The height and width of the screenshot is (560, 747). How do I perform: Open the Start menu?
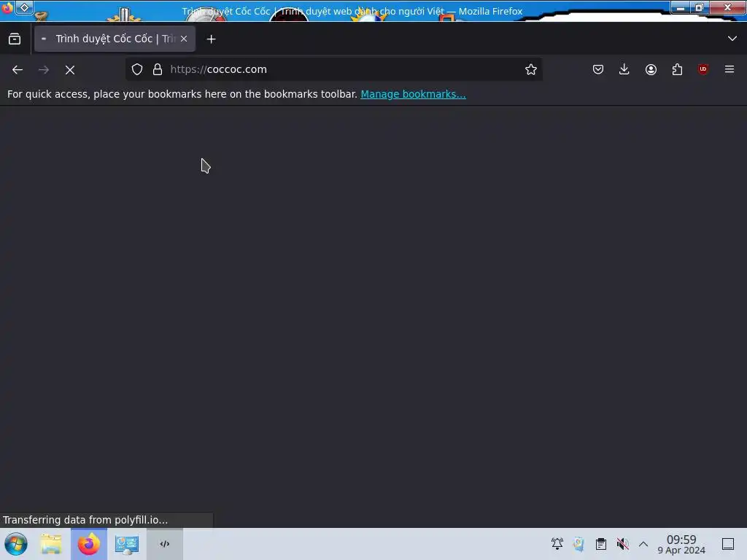pyautogui.click(x=16, y=544)
